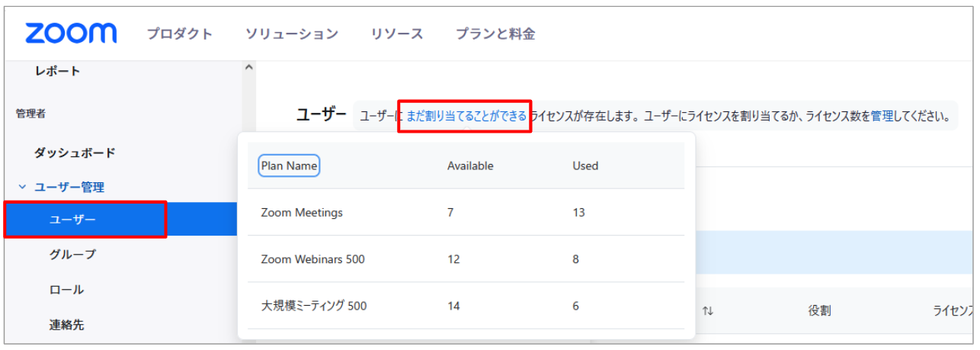980x350 pixels.
Task: Select the 大規模ミーティング 500 plan row
Action: tap(466, 306)
